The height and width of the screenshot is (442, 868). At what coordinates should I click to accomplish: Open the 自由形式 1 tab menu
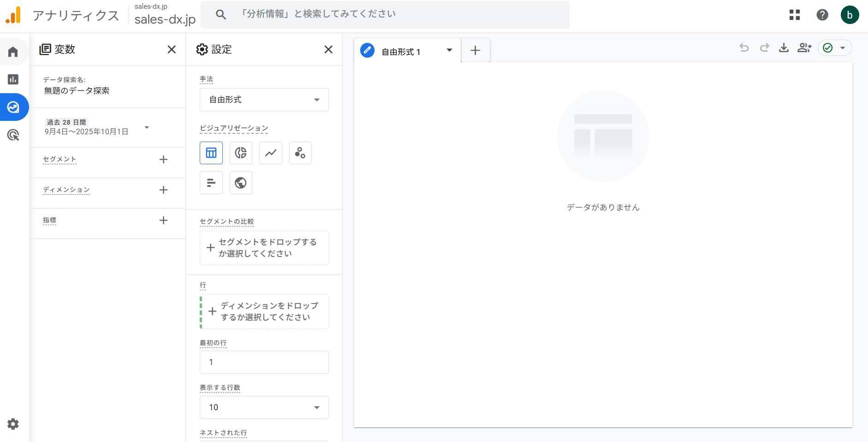449,50
